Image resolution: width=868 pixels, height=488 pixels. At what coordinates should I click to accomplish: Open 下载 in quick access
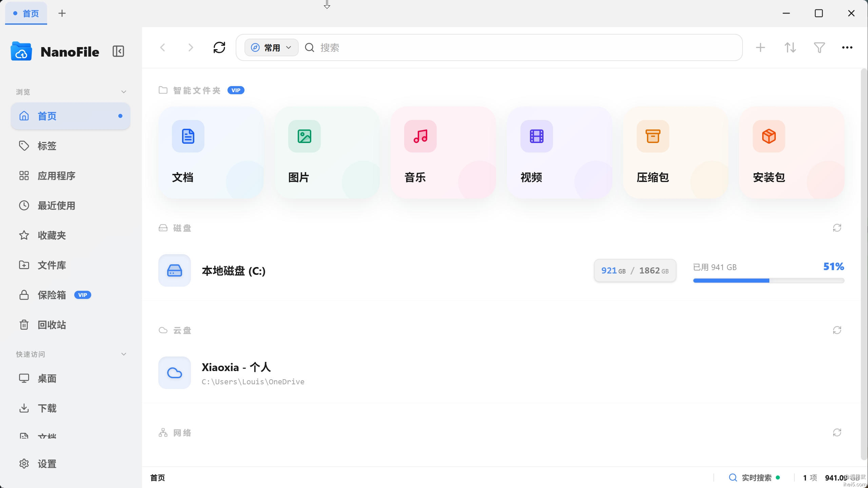(71, 408)
